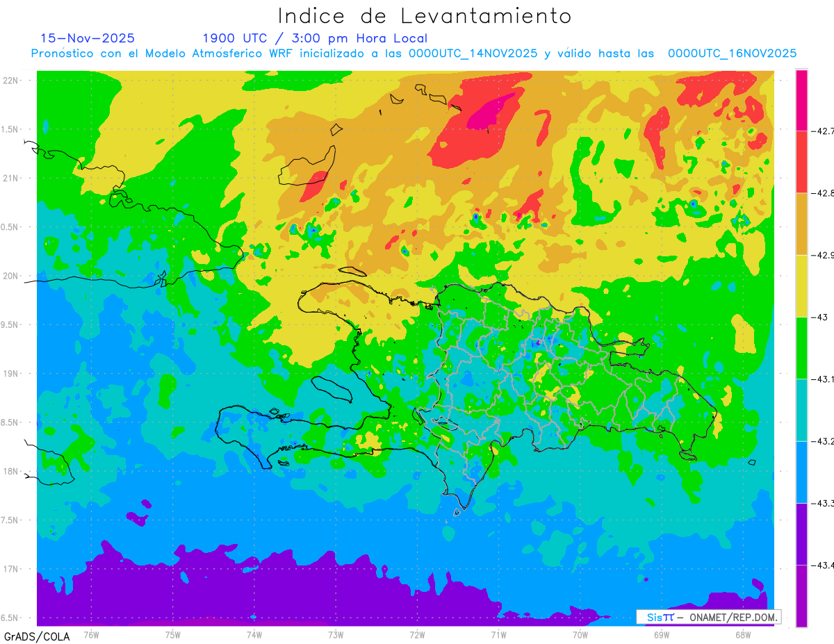Click the "70W" longitude label
The height and width of the screenshot is (644, 834).
pyautogui.click(x=580, y=634)
